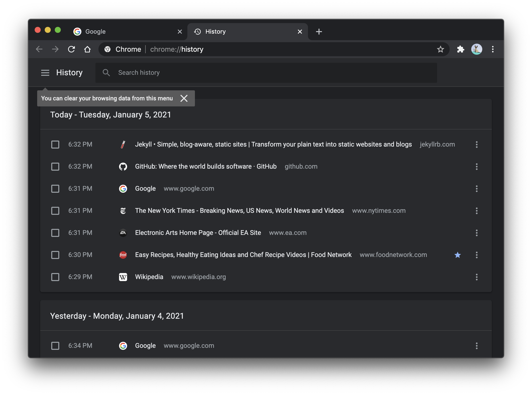Tick the New York Times entry checkbox
This screenshot has height=395, width=532.
click(55, 211)
